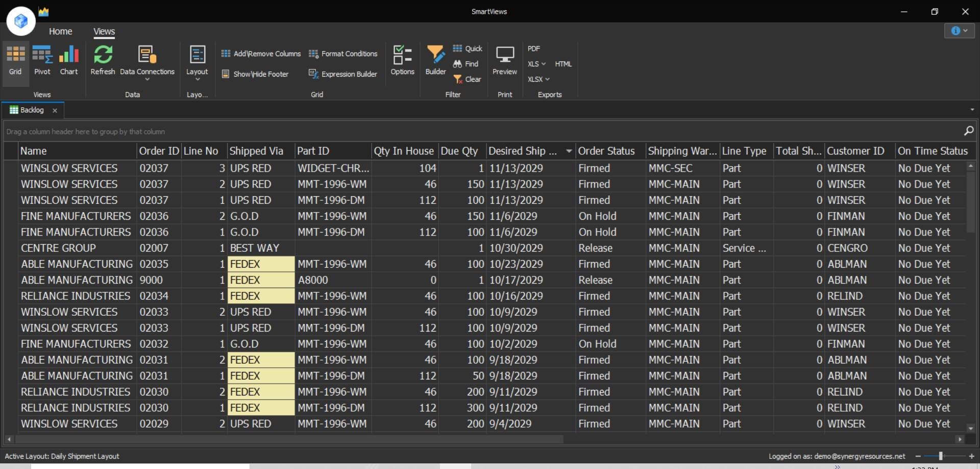Sort by the Part ID column header
This screenshot has width=980, height=469.
(333, 151)
